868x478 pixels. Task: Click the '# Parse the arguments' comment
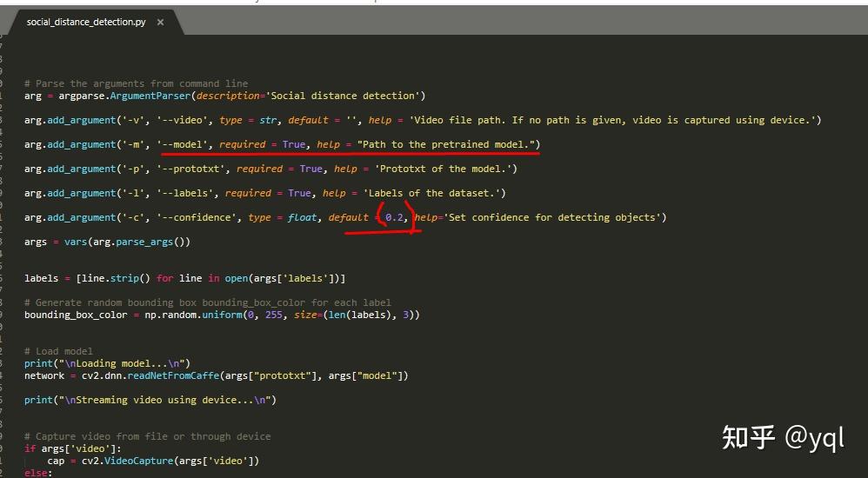(x=137, y=83)
